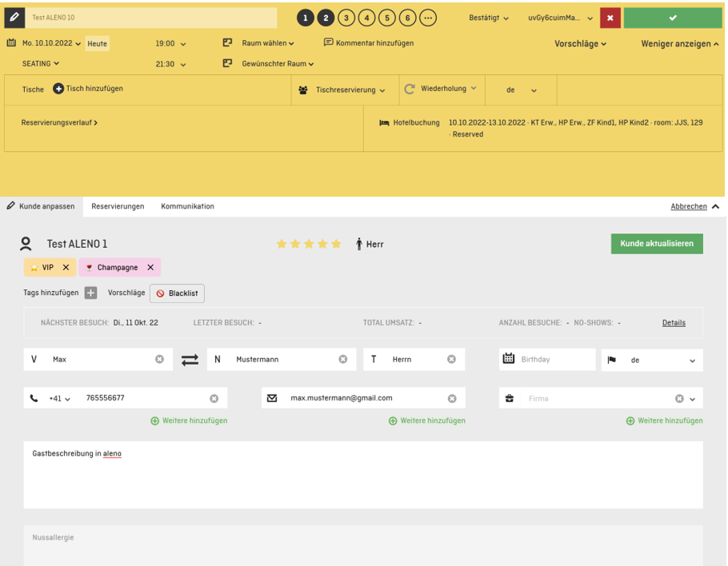The height and width of the screenshot is (566, 728).
Task: Click the swap first and last name arrows
Action: pos(190,360)
